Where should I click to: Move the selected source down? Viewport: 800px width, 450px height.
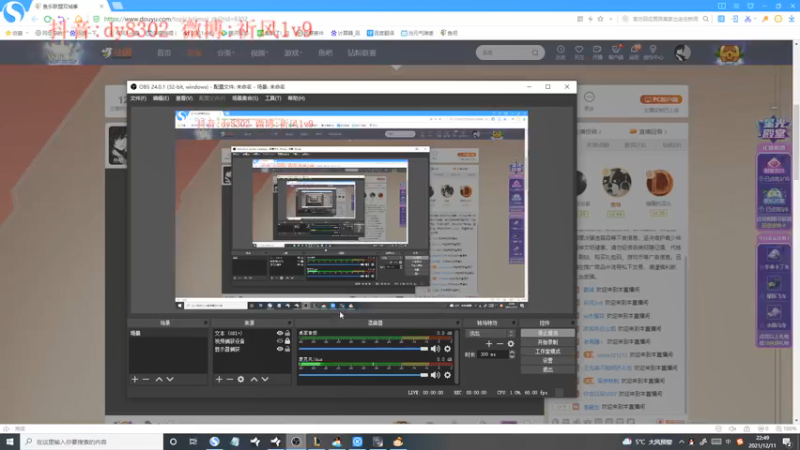point(265,379)
